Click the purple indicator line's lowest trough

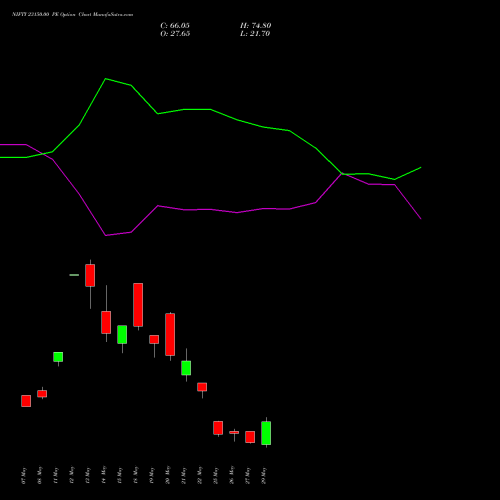106,235
